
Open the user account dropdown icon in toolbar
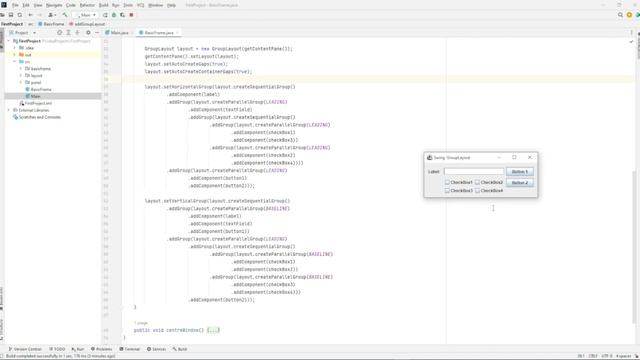52,15
